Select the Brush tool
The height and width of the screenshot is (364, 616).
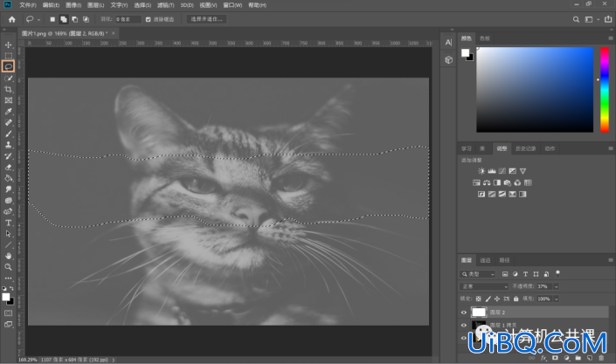(8, 134)
